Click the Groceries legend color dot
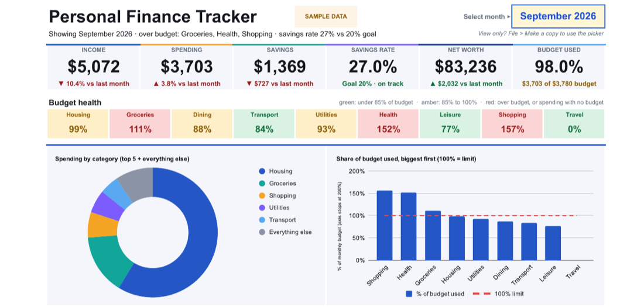The image size is (644, 307). [x=262, y=184]
